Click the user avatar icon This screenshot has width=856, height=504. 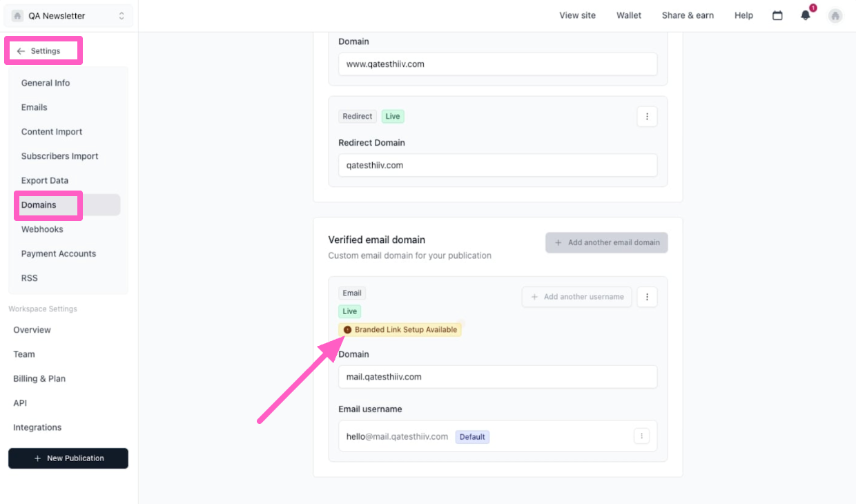tap(835, 15)
